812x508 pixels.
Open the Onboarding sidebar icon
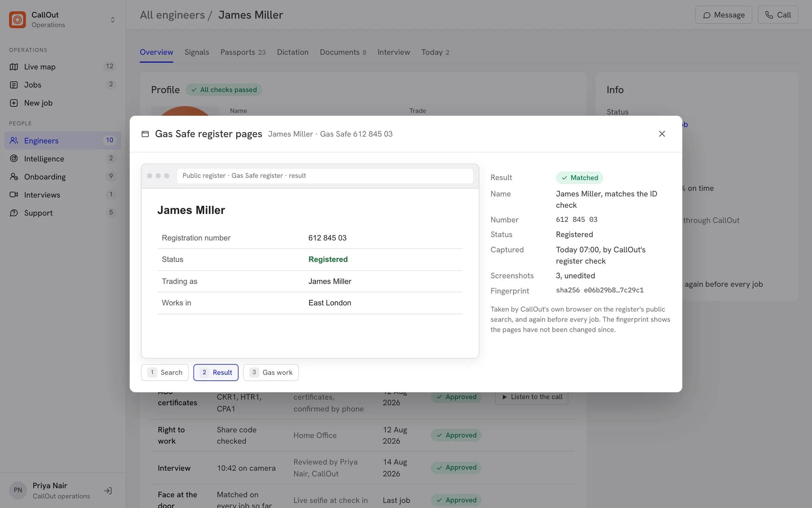(14, 177)
